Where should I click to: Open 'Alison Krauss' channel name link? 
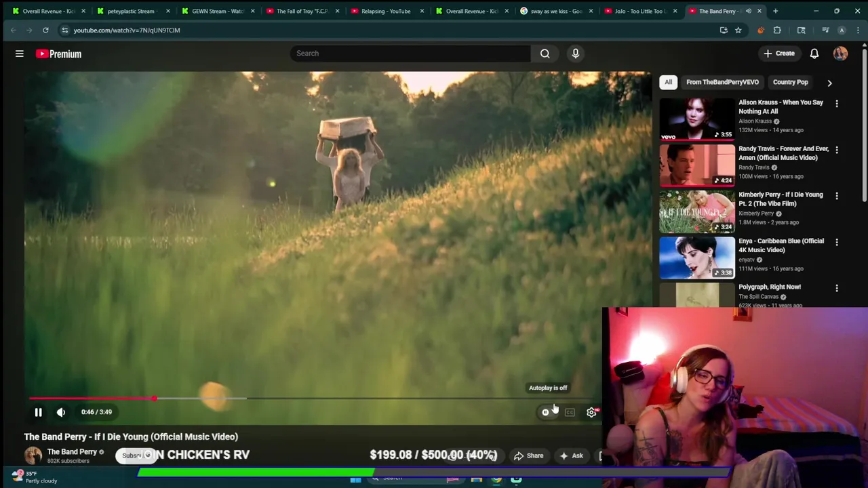(x=755, y=121)
